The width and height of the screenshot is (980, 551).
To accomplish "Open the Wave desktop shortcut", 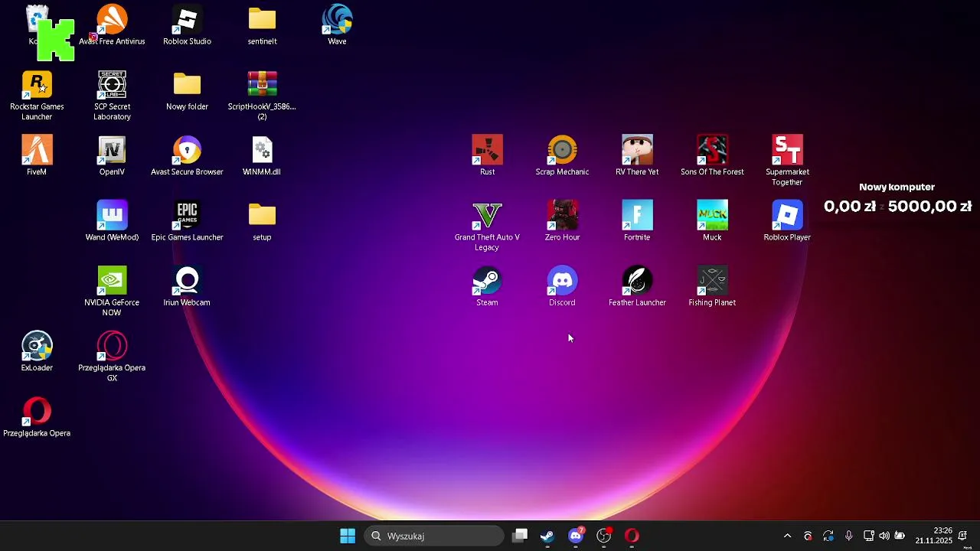I will [x=337, y=25].
